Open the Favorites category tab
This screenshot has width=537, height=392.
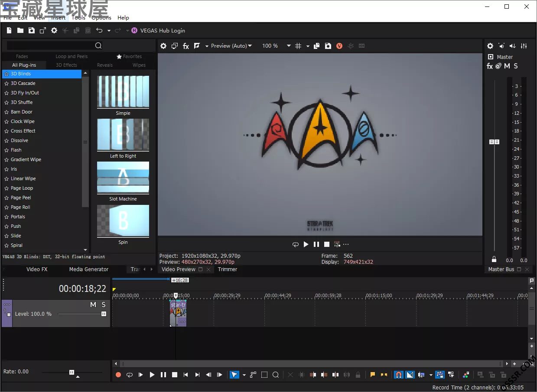click(129, 56)
